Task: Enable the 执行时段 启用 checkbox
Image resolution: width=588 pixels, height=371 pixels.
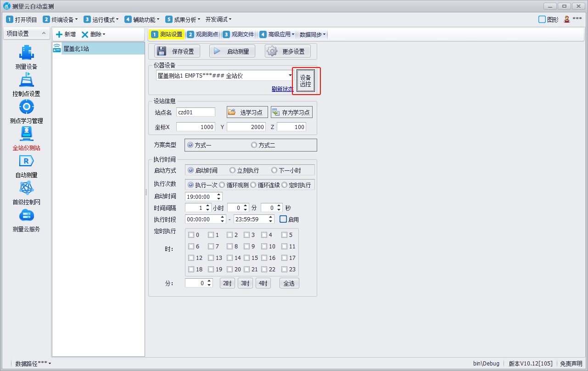Action: coord(283,219)
